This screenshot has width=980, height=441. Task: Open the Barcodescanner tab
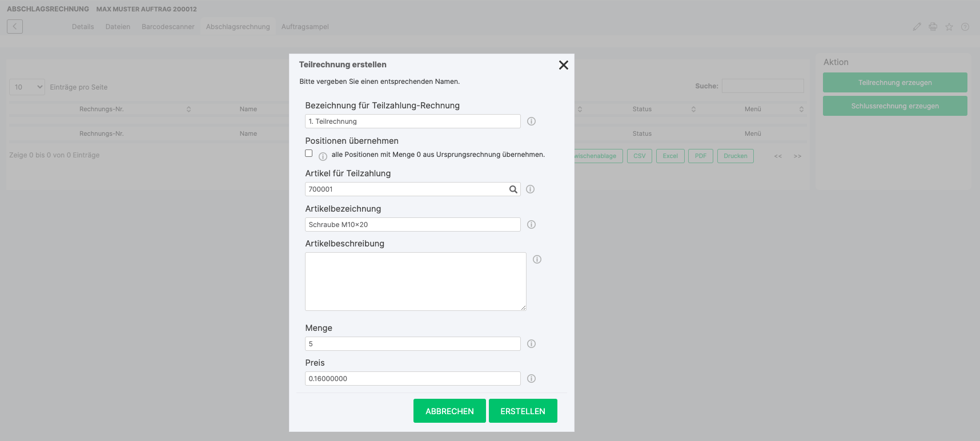[x=168, y=27]
